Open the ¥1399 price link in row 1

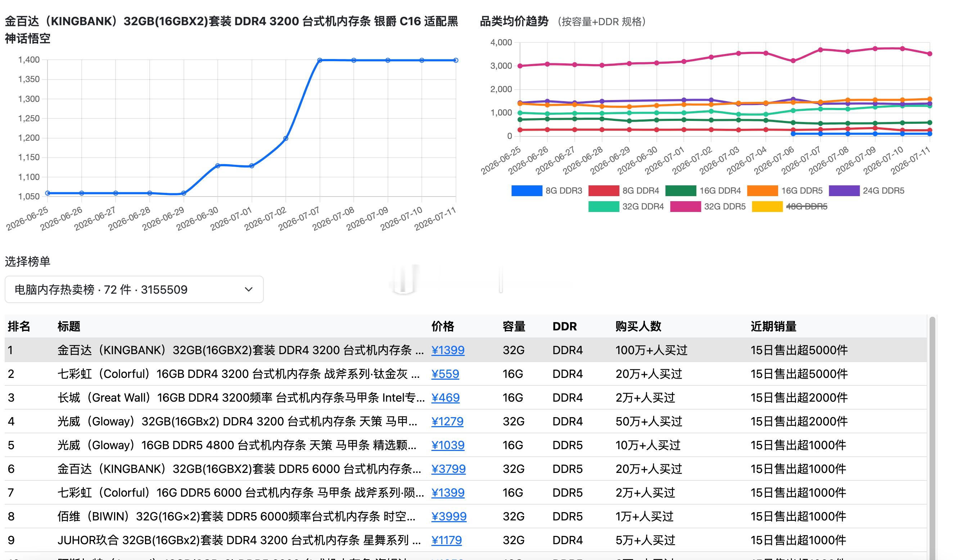click(448, 350)
